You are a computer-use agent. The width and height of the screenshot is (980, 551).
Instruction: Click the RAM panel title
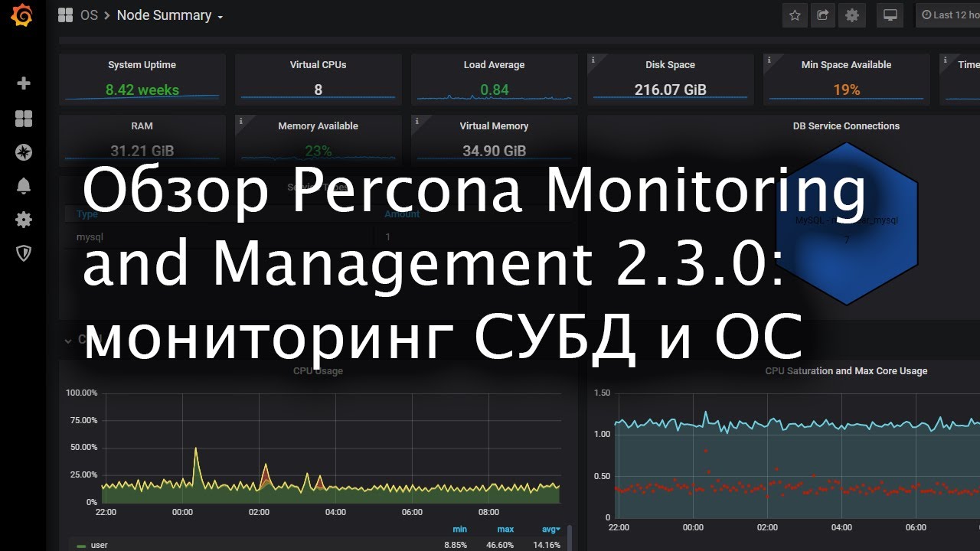click(x=142, y=126)
